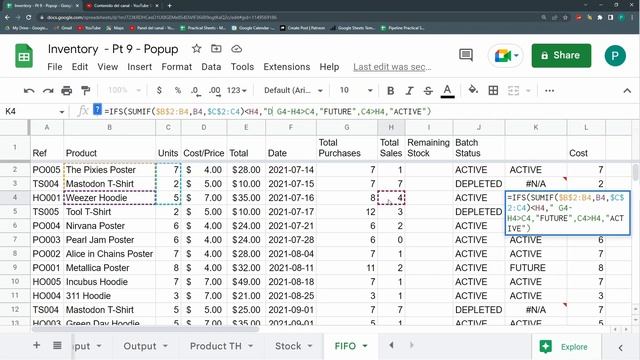Print the spreadsheet via printer icon
The width and height of the screenshot is (640, 360).
[67, 91]
